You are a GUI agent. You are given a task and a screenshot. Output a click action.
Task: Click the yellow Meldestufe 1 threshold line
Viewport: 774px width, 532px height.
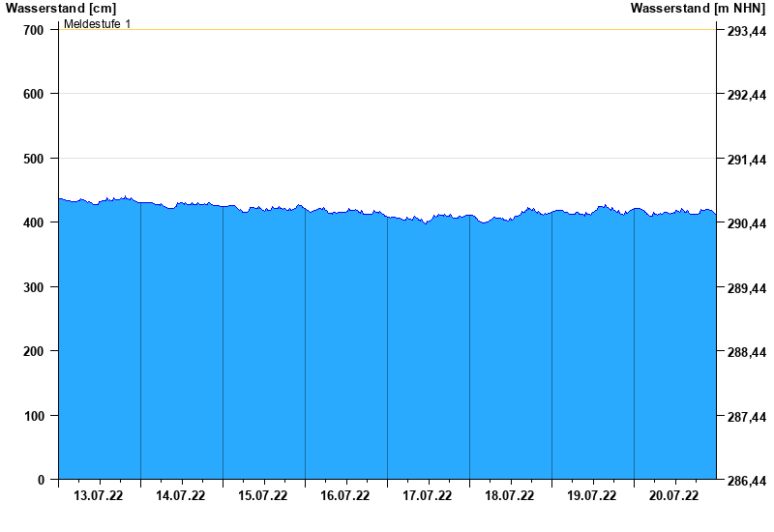pos(388,30)
